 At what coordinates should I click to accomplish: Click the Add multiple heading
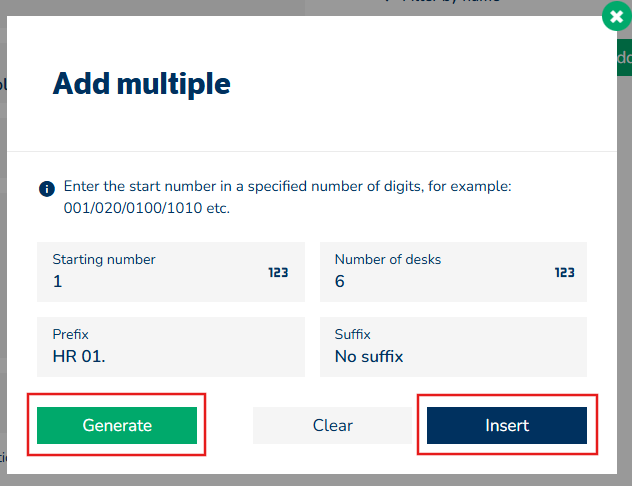coord(141,83)
